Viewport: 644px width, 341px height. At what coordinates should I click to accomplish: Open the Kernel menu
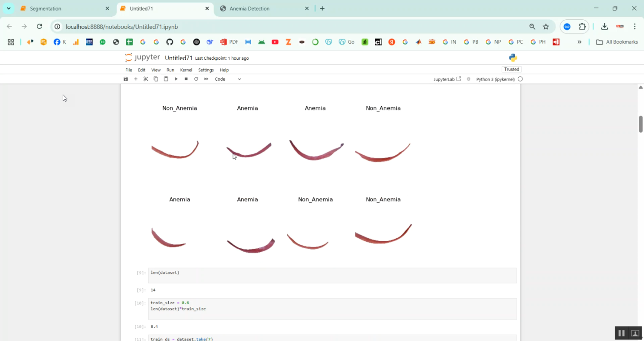(186, 70)
